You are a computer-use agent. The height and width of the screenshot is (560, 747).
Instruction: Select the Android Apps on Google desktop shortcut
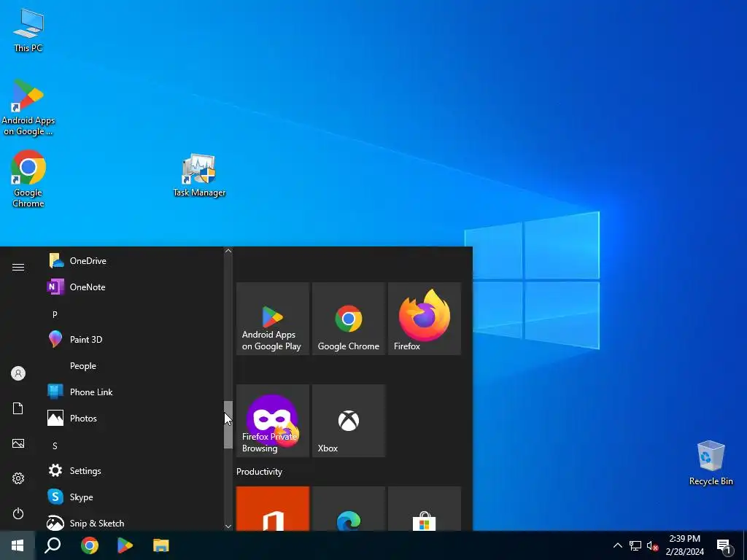(28, 108)
